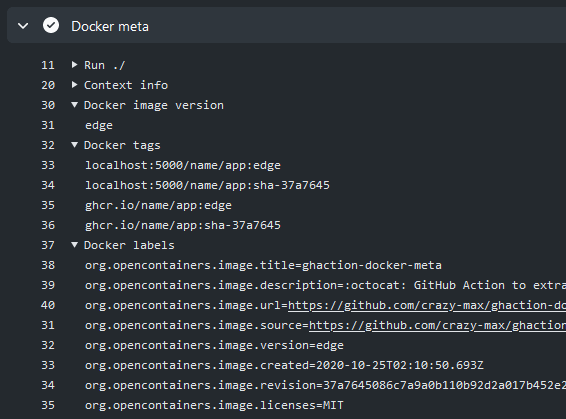Collapse the Docker meta step chevron

pyautogui.click(x=23, y=26)
